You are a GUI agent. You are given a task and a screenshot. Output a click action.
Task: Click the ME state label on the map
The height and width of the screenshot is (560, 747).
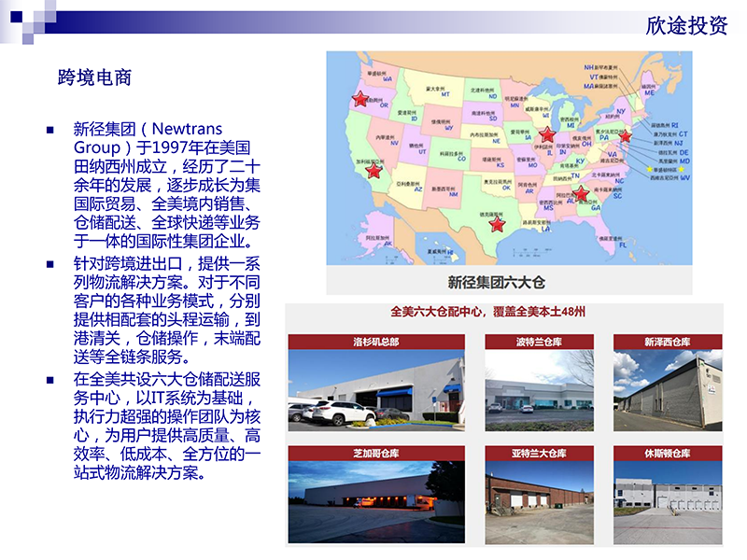(x=649, y=92)
